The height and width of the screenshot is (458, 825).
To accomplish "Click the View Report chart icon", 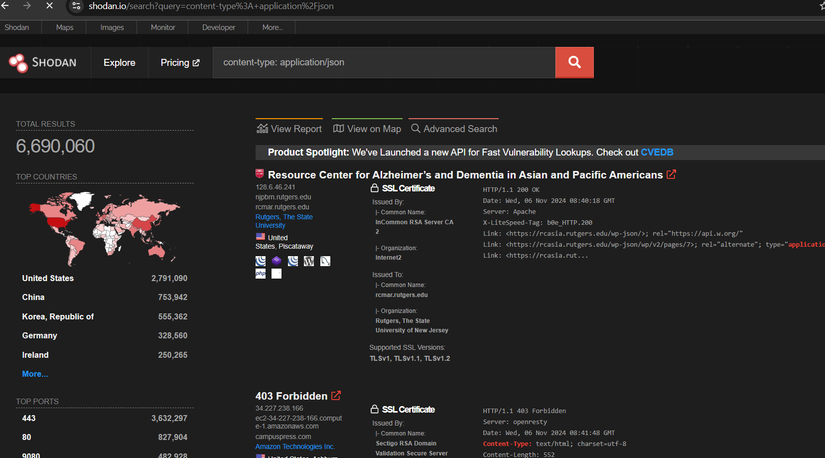I will point(262,128).
